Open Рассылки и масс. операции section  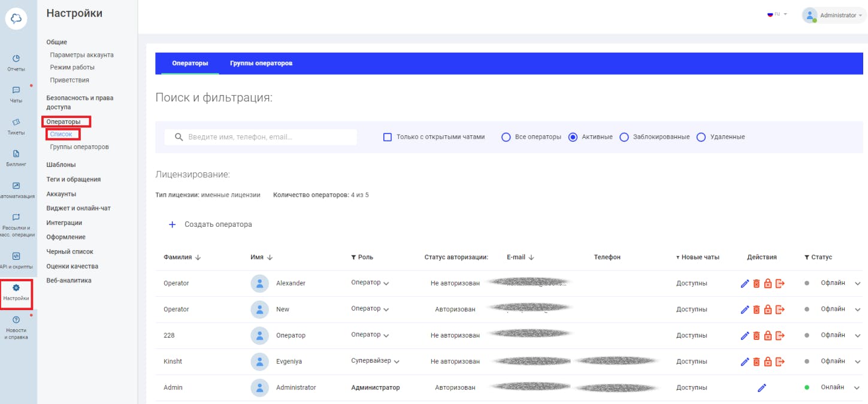16,225
